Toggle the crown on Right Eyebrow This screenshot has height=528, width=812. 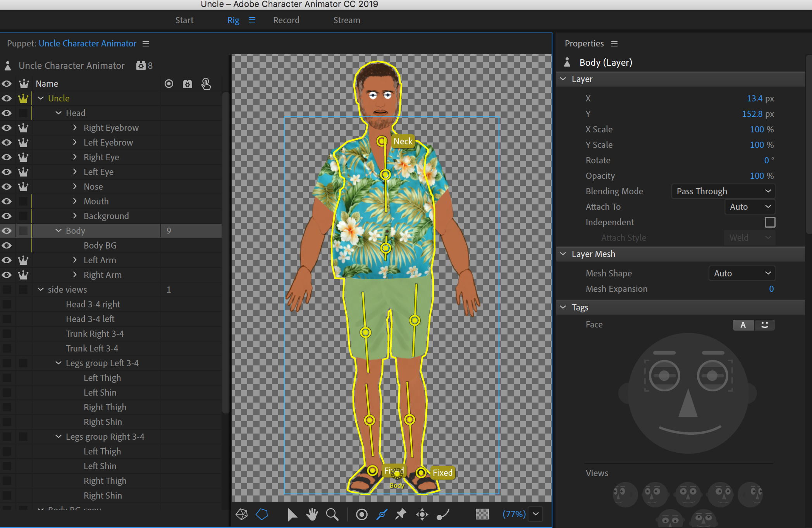[23, 128]
